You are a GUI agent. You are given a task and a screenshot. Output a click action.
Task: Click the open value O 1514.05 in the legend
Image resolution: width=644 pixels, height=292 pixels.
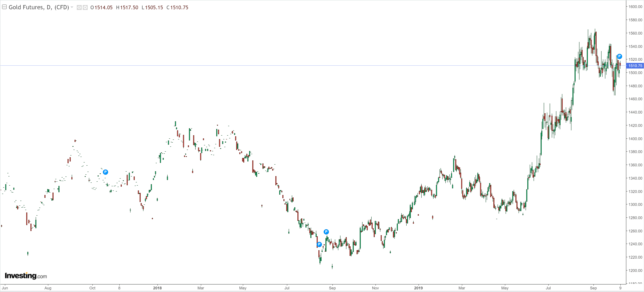(101, 8)
